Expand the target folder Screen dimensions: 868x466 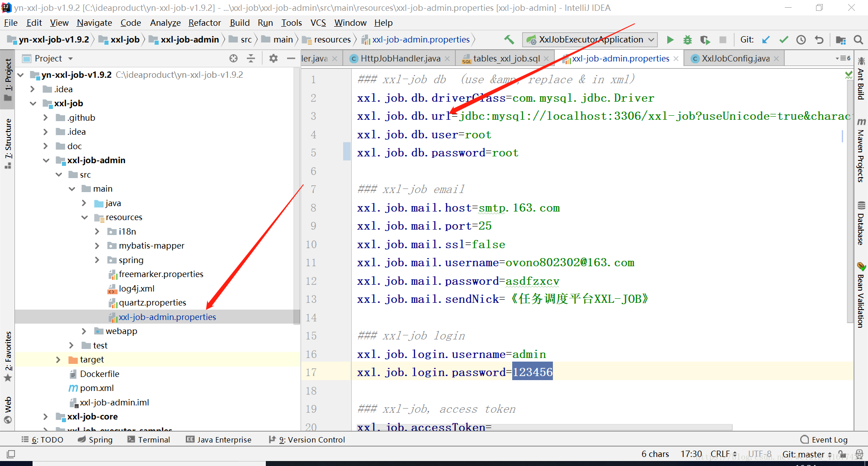point(58,360)
